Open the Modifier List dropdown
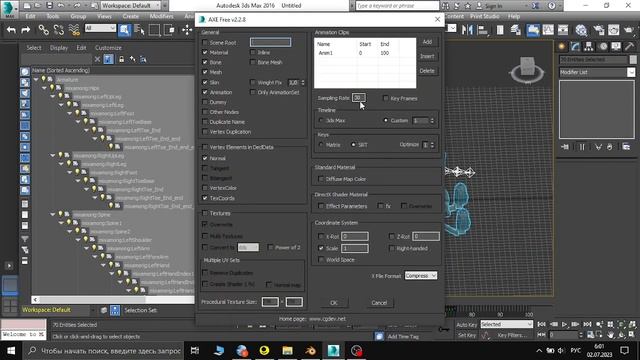The image size is (640, 360). coord(597,72)
